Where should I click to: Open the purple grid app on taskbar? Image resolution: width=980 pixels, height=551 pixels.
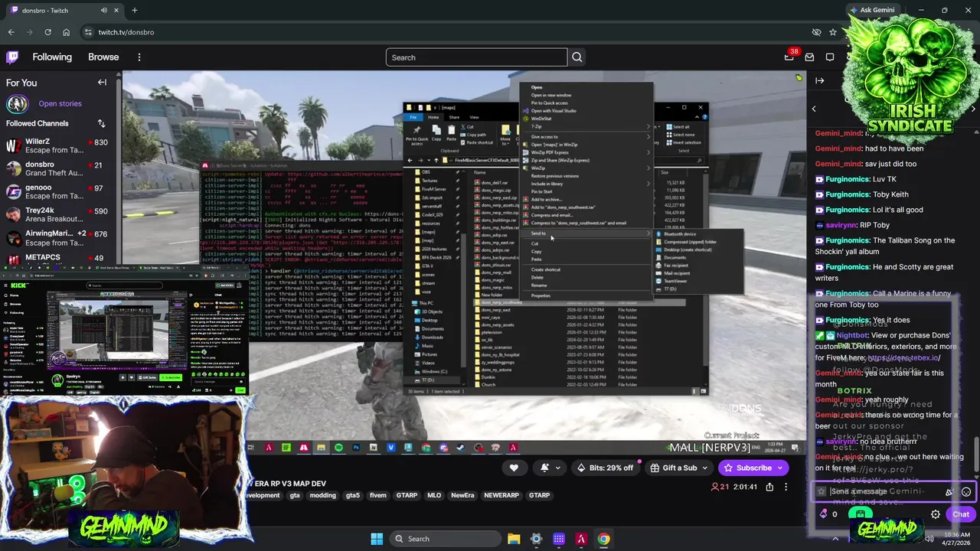coord(559,539)
